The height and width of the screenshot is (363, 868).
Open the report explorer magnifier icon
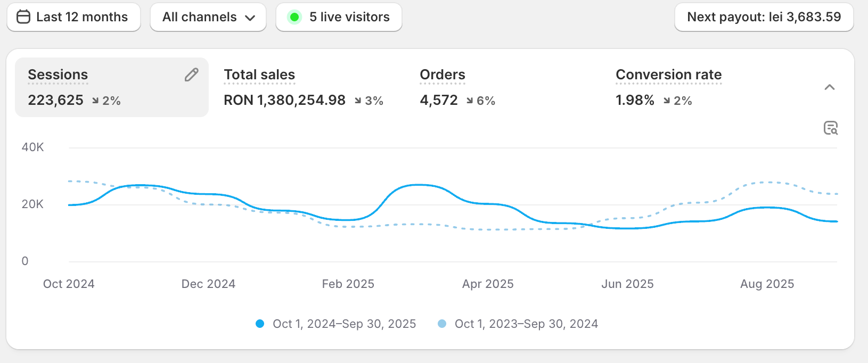click(830, 128)
